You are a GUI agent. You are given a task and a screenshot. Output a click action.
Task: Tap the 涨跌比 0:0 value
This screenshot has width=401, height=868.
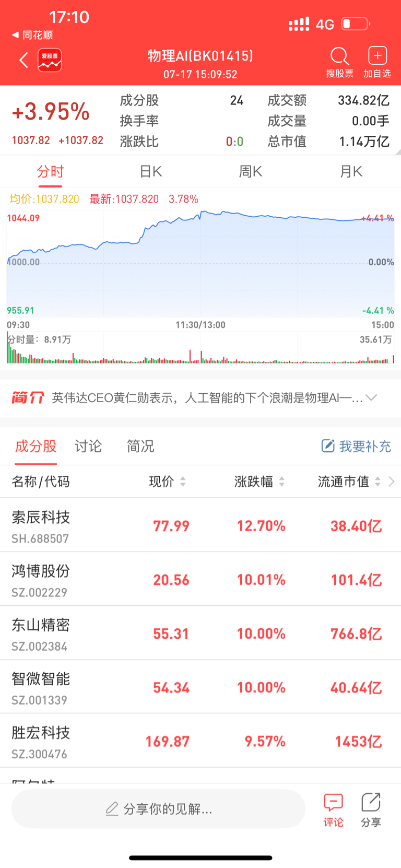coord(234,142)
